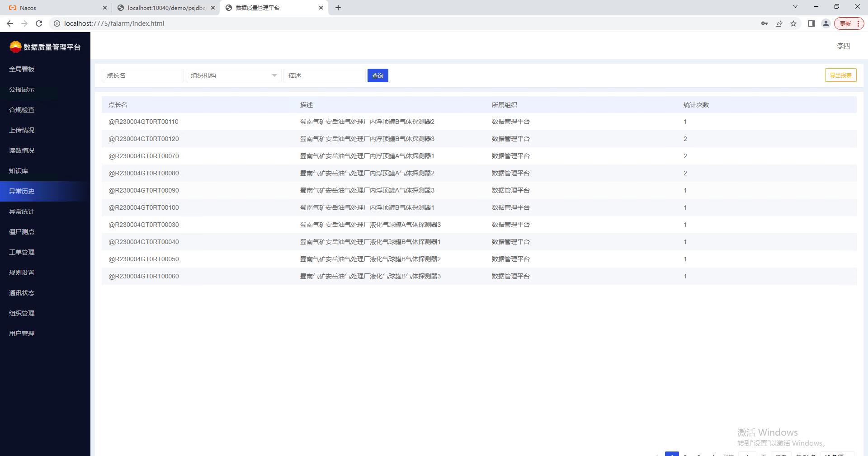Click the saved passwords key icon
The image size is (868, 456).
click(x=764, y=24)
